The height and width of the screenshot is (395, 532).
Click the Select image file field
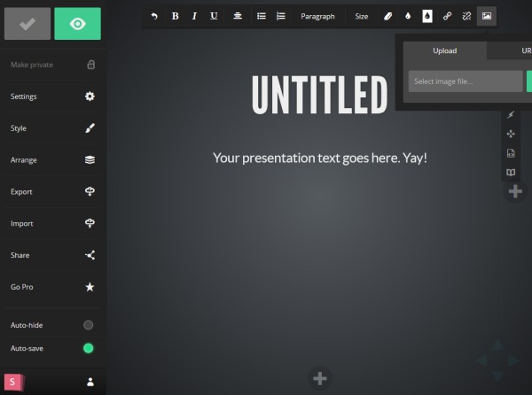465,81
